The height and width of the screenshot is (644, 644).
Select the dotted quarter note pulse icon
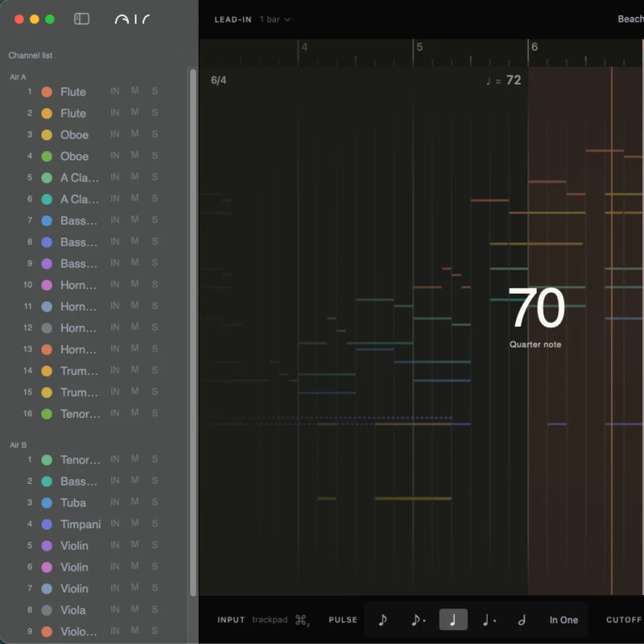point(489,619)
